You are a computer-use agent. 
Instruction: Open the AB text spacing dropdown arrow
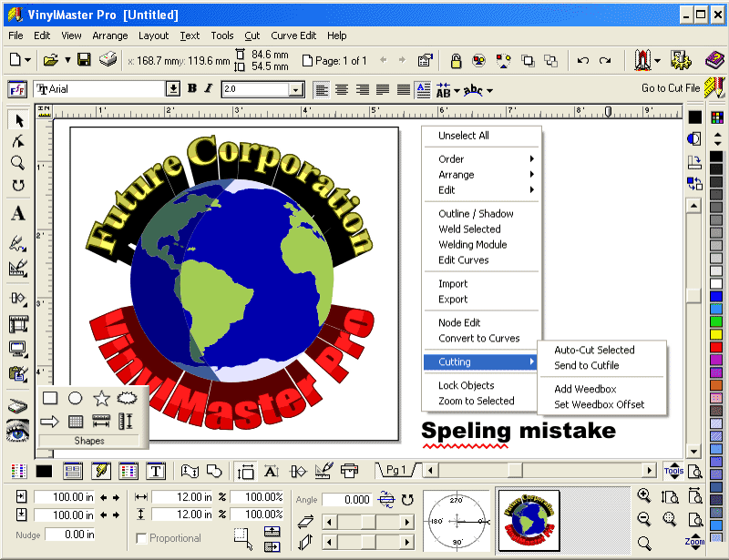coord(457,90)
